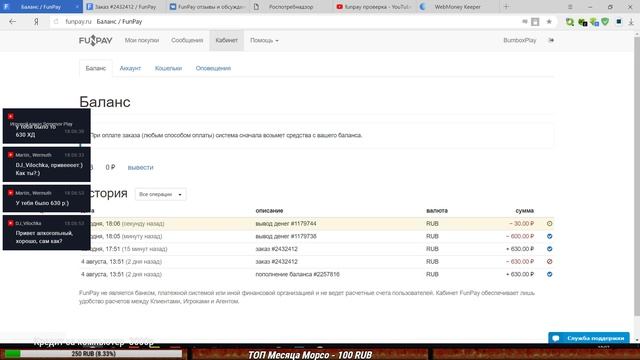Close the Баланс / FunPay tab
Viewport: 640px width, 360px height.
[x=77, y=7]
